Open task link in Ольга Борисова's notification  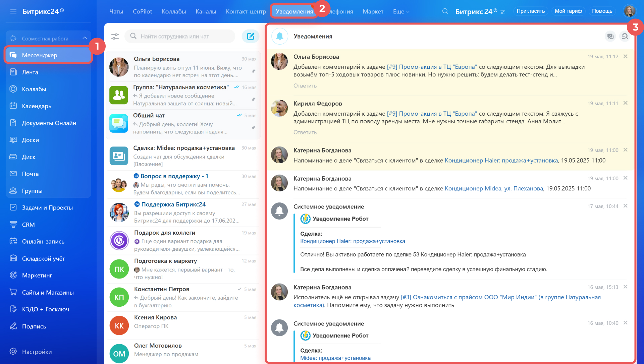[432, 67]
